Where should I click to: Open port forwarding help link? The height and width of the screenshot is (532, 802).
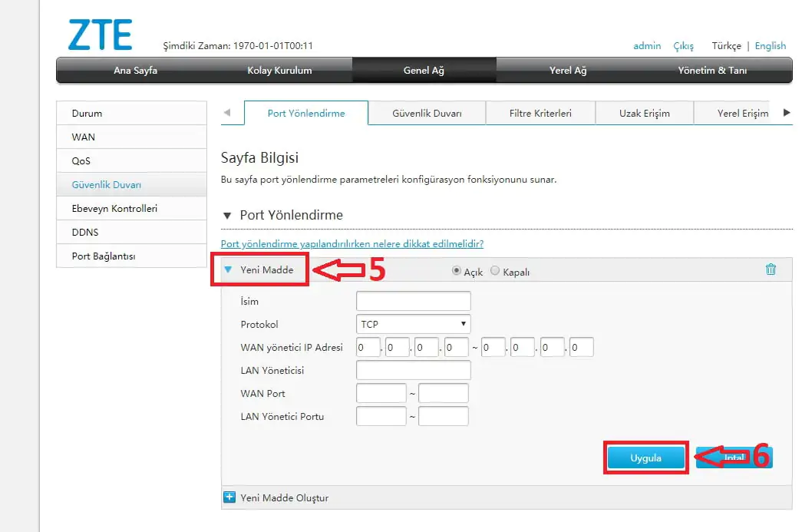(351, 244)
